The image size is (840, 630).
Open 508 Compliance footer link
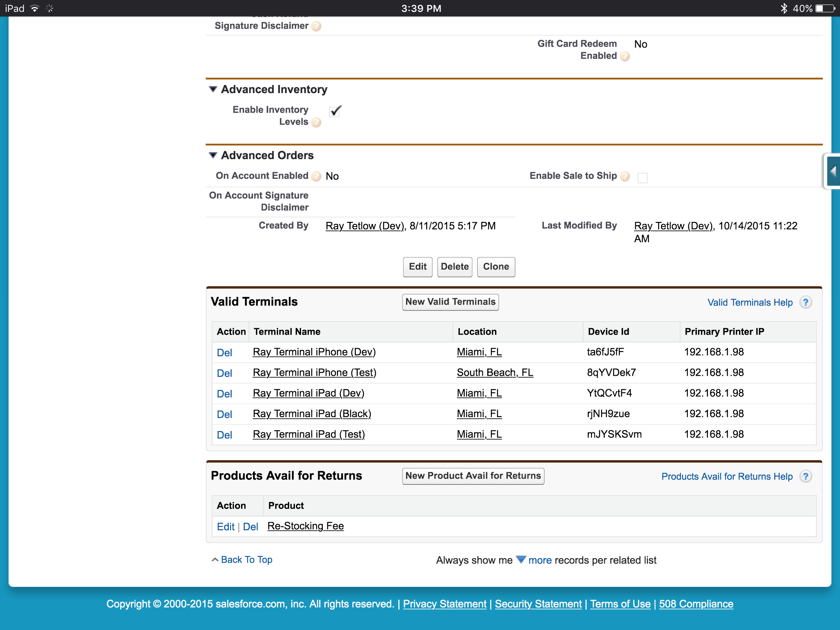[696, 604]
